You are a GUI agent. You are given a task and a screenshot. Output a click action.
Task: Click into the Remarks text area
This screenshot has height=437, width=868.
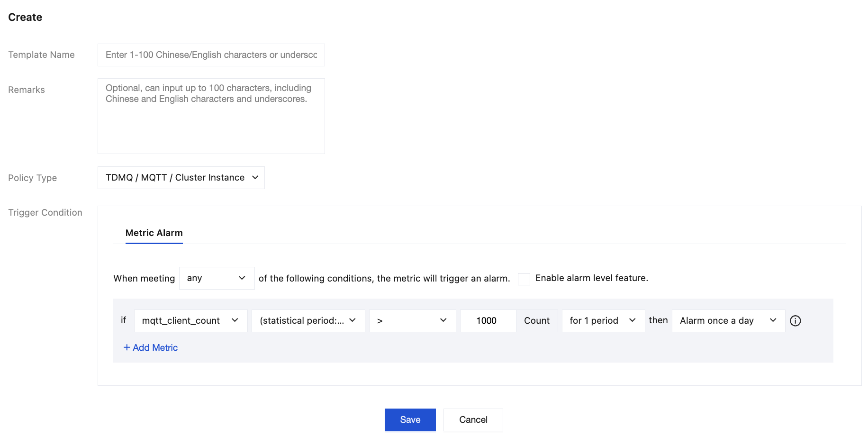(x=211, y=116)
